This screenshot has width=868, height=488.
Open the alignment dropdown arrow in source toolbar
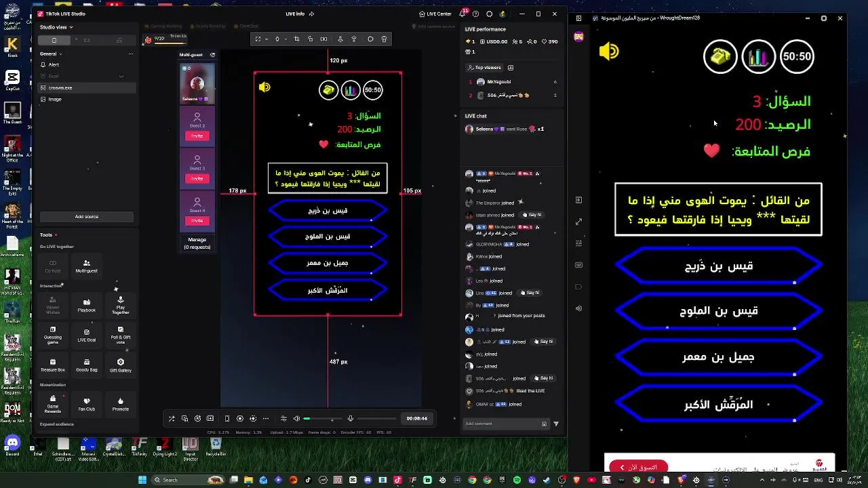pyautogui.click(x=285, y=39)
